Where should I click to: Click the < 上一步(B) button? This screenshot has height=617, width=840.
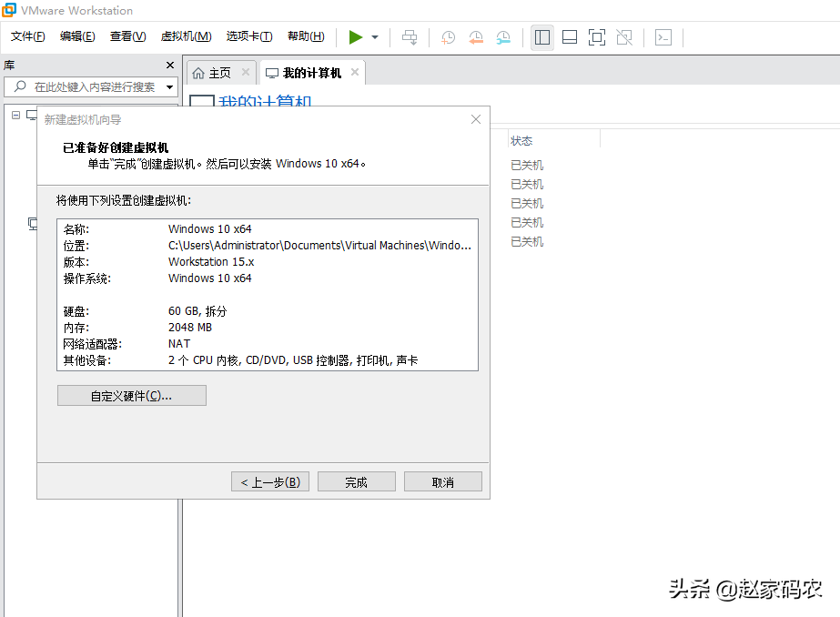pos(270,482)
